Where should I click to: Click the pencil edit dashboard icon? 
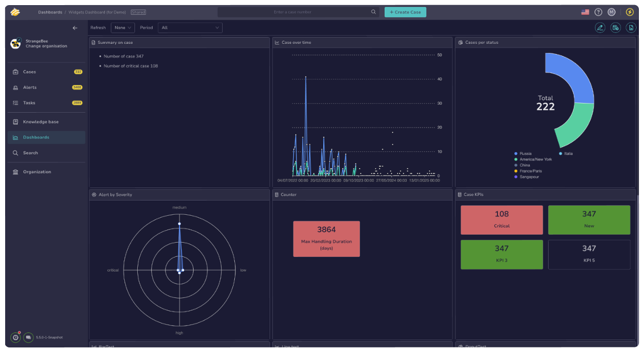tap(600, 27)
